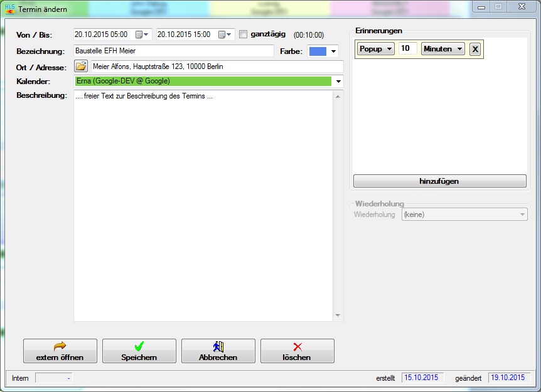Open the Popup reminder type dropdown
Image resolution: width=541 pixels, height=392 pixels.
(x=375, y=49)
